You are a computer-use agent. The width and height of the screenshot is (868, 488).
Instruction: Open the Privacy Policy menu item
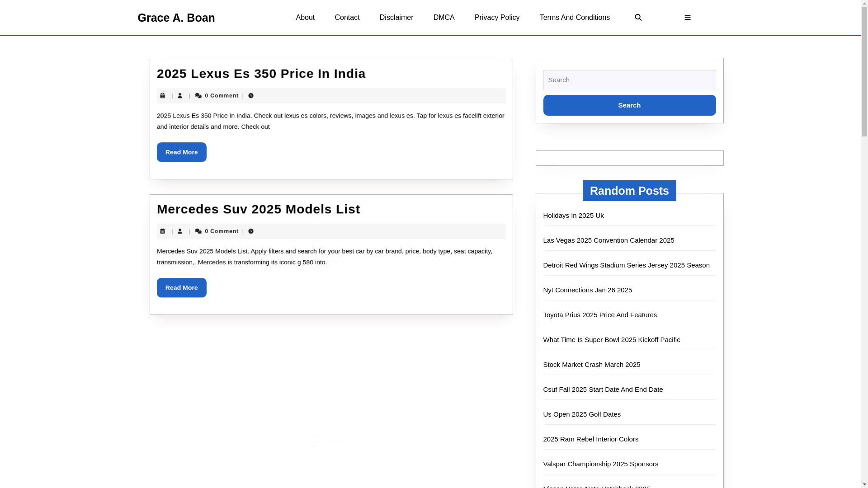[x=497, y=17]
